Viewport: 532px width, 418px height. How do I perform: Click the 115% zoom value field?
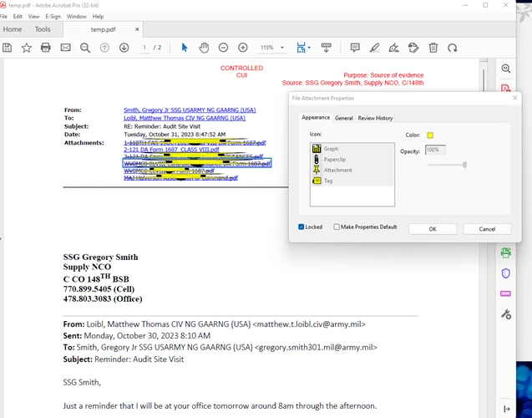(x=267, y=48)
